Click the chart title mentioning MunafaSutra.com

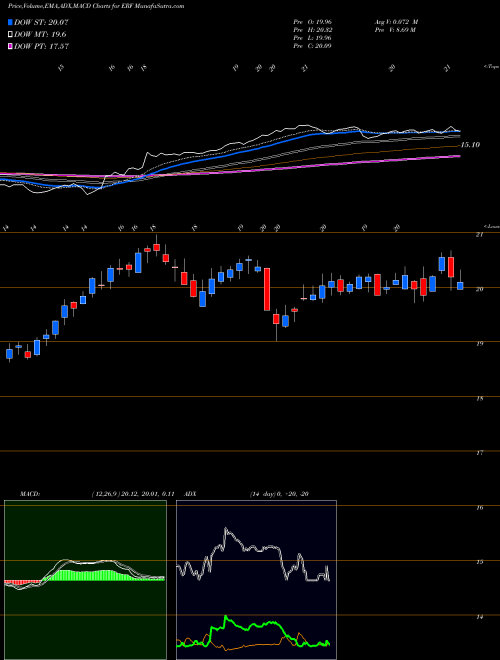pyautogui.click(x=96, y=6)
